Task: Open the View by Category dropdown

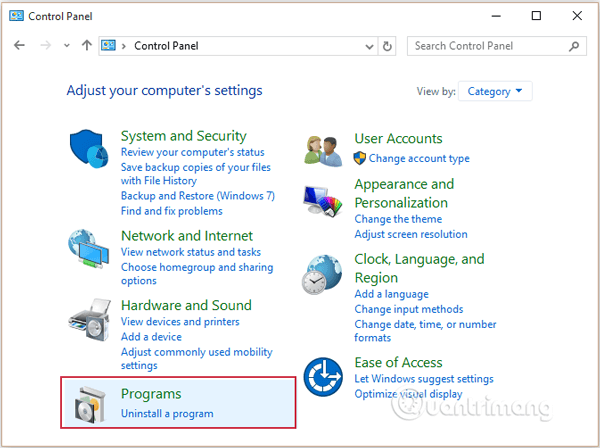Action: [x=495, y=91]
